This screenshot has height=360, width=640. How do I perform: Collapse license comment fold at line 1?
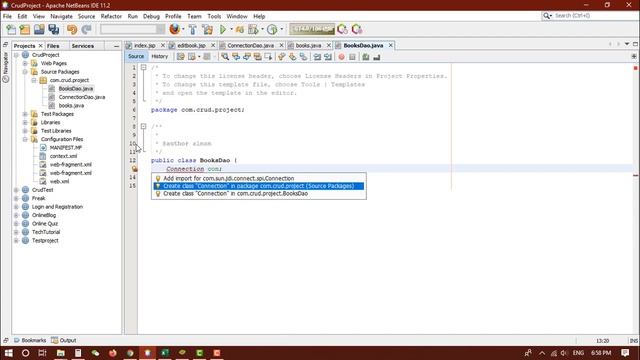pyautogui.click(x=143, y=67)
